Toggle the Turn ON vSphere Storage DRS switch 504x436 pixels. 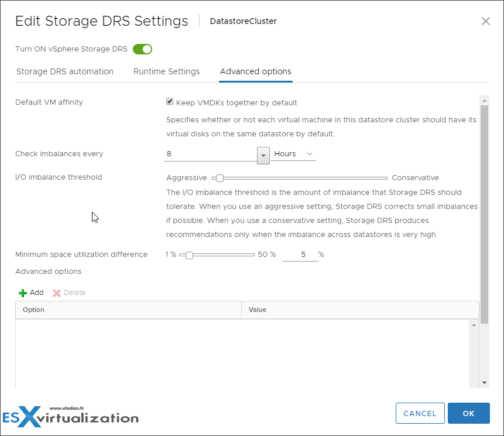[x=142, y=49]
